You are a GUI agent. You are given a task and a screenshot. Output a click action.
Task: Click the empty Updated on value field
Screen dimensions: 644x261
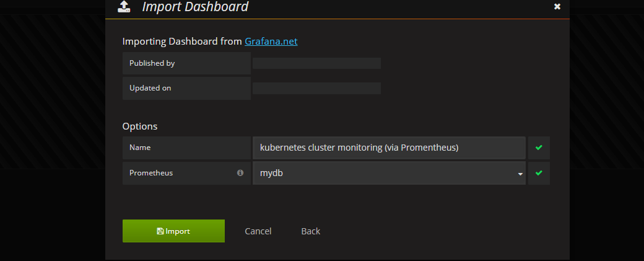pos(316,88)
